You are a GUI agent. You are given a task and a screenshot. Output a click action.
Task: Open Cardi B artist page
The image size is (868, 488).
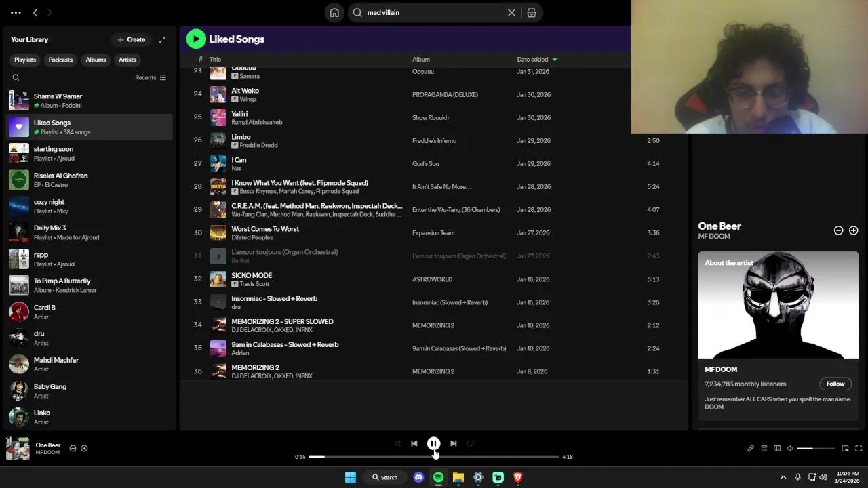(x=90, y=312)
